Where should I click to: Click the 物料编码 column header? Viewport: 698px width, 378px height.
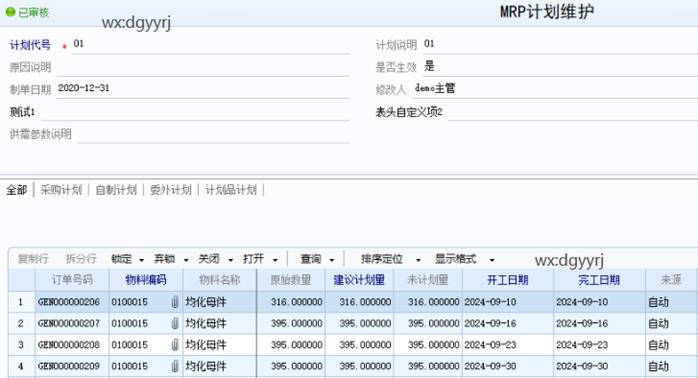tap(146, 280)
